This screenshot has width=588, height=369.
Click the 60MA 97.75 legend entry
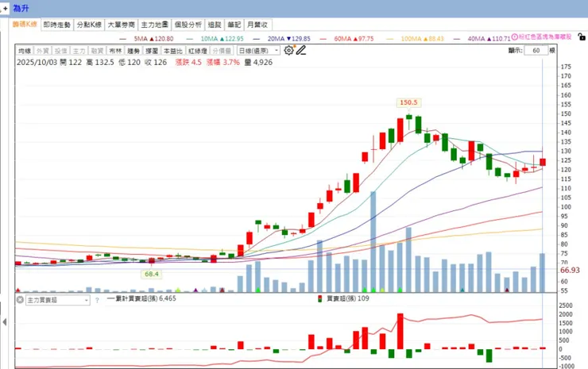point(347,39)
